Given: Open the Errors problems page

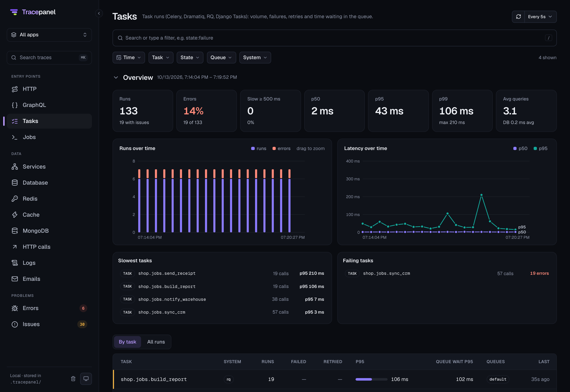Looking at the screenshot, I should pyautogui.click(x=49, y=308).
